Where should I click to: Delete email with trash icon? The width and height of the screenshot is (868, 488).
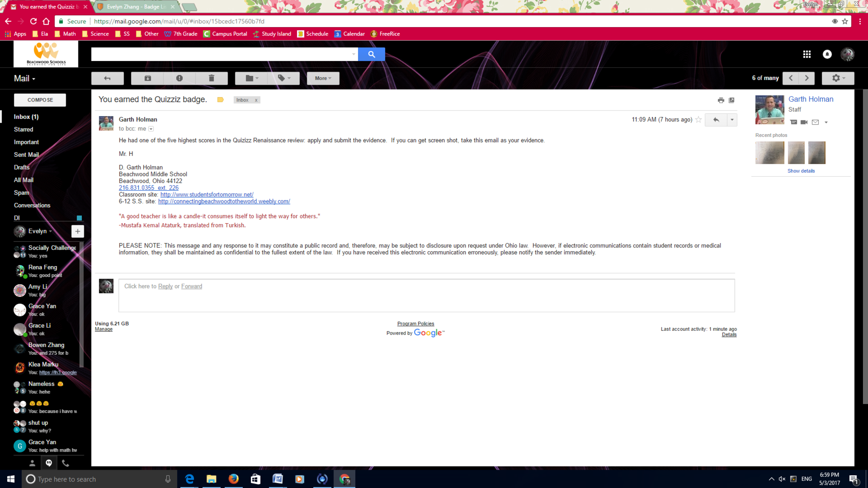tap(211, 78)
